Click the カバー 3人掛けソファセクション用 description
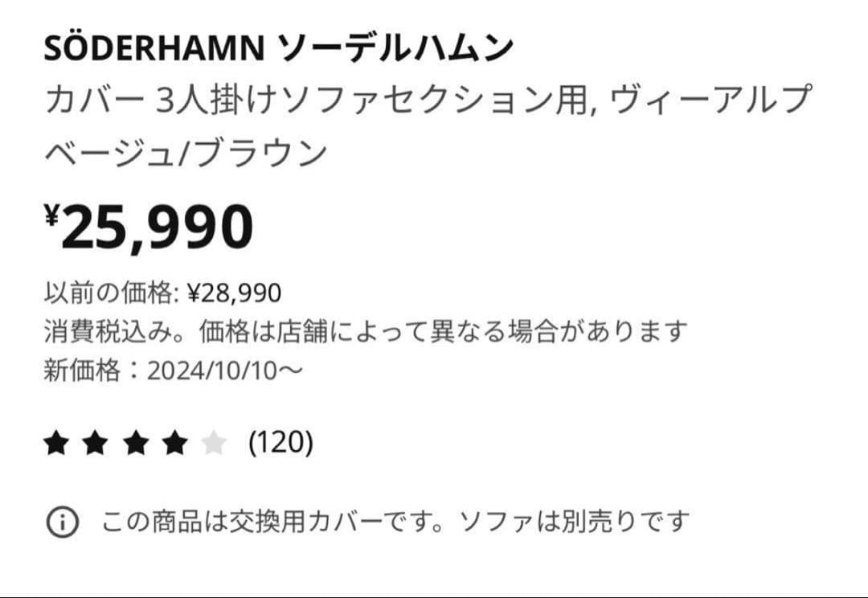This screenshot has height=598, width=868. coord(317,102)
